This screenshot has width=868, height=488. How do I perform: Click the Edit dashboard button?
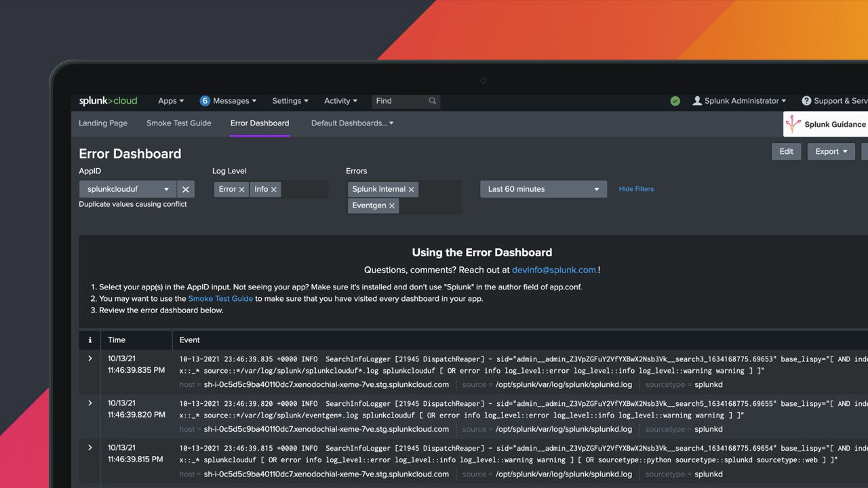pos(786,152)
